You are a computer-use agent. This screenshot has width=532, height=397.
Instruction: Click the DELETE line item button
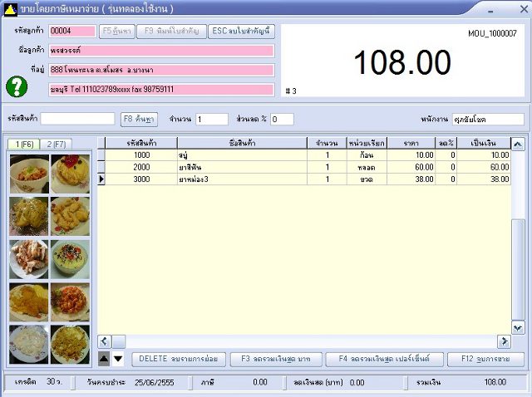(179, 360)
